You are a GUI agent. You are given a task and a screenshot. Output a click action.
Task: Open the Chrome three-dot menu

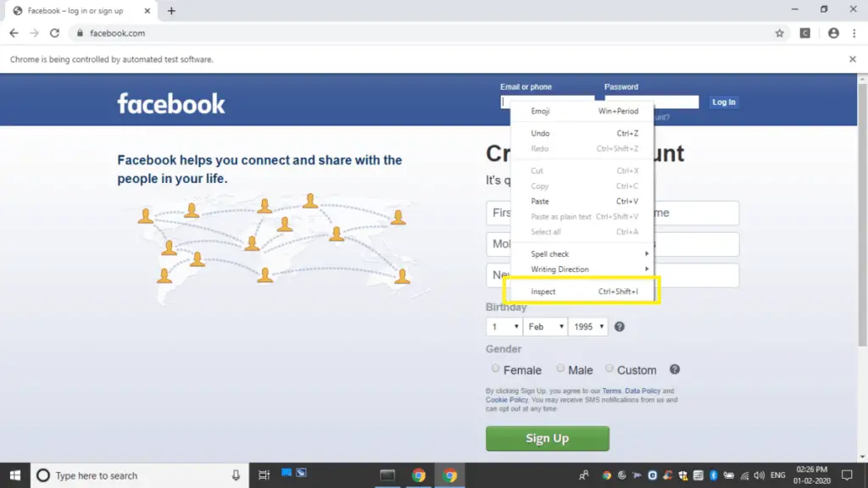pos(854,33)
